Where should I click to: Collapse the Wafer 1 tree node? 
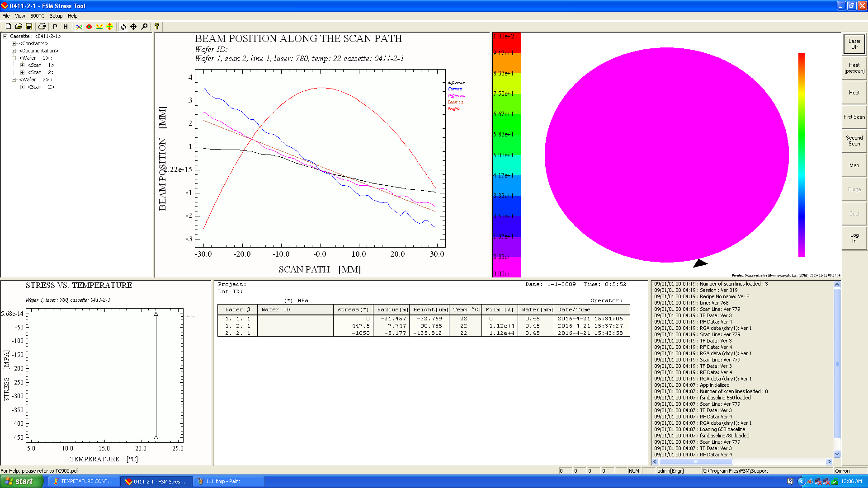14,58
